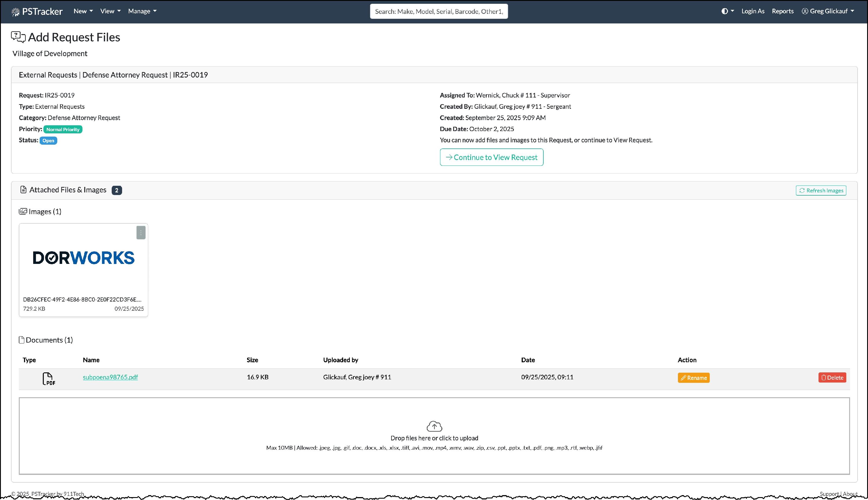Rename the subpoena98765.pdf document
868x500 pixels.
(x=693, y=378)
